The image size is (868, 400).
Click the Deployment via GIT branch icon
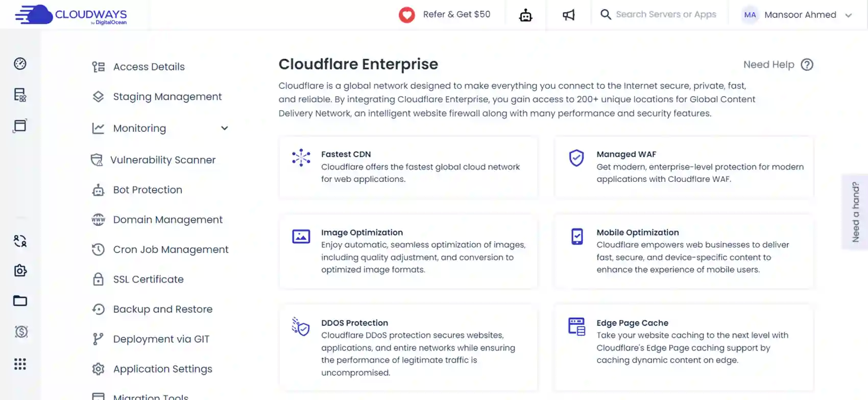(x=98, y=339)
